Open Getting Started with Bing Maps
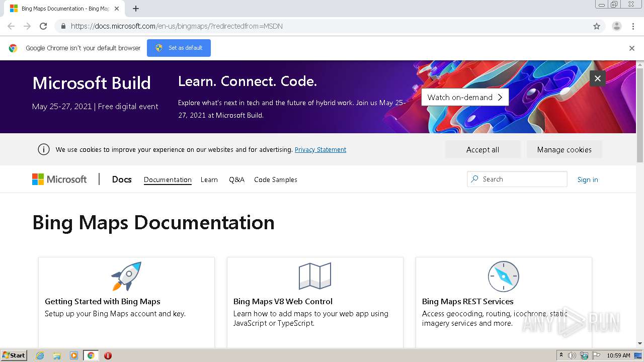 pos(103,301)
